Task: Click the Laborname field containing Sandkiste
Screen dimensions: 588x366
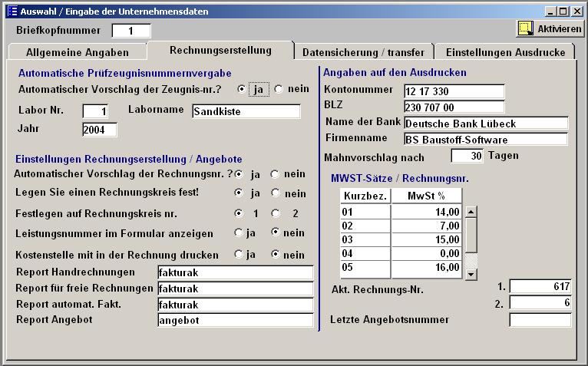Action: [x=246, y=111]
